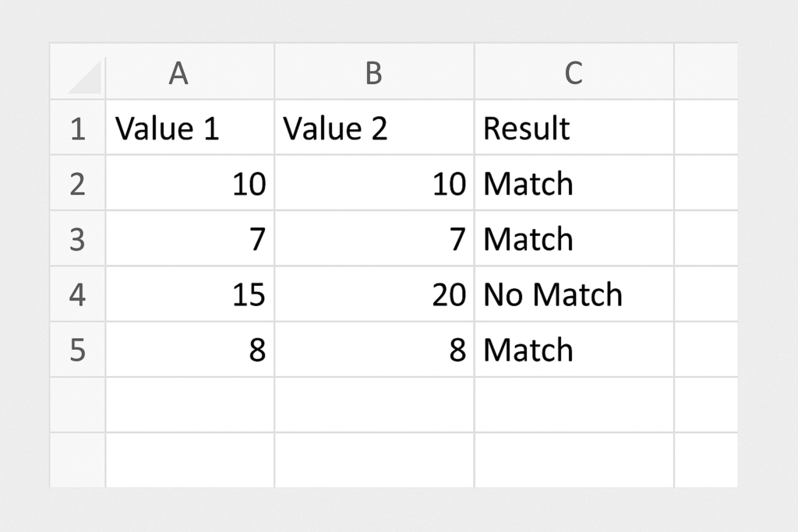
Task: Select cell A4 containing 15
Action: coord(190,294)
